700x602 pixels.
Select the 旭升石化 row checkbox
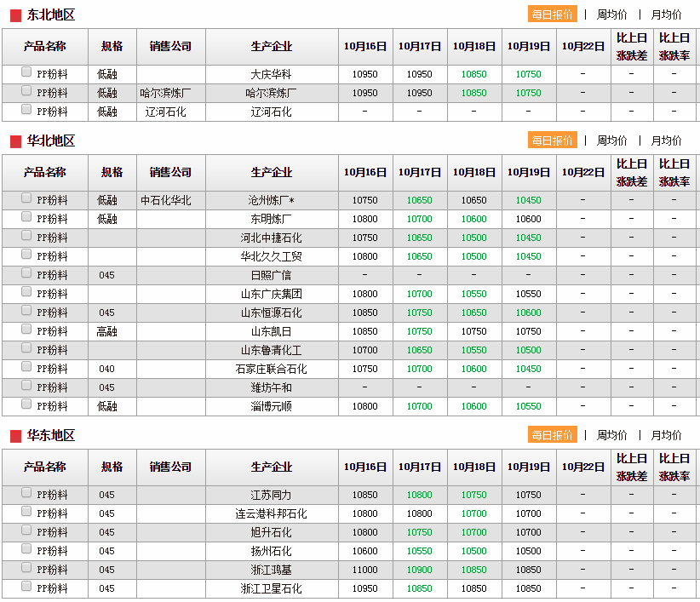click(26, 530)
